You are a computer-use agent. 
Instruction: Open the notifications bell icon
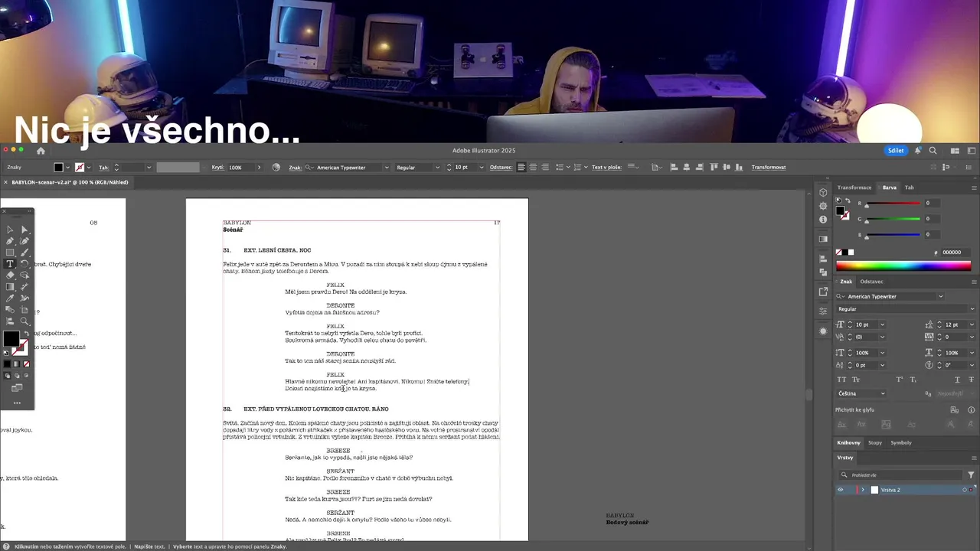pyautogui.click(x=917, y=151)
